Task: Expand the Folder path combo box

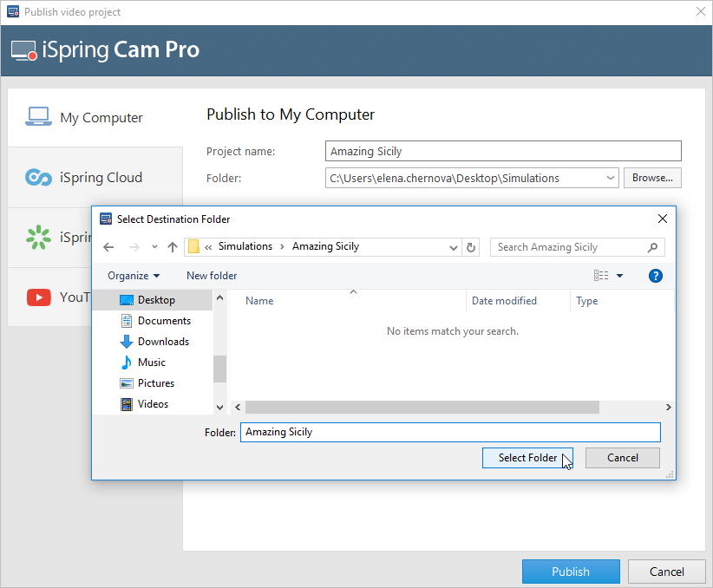Action: click(610, 178)
